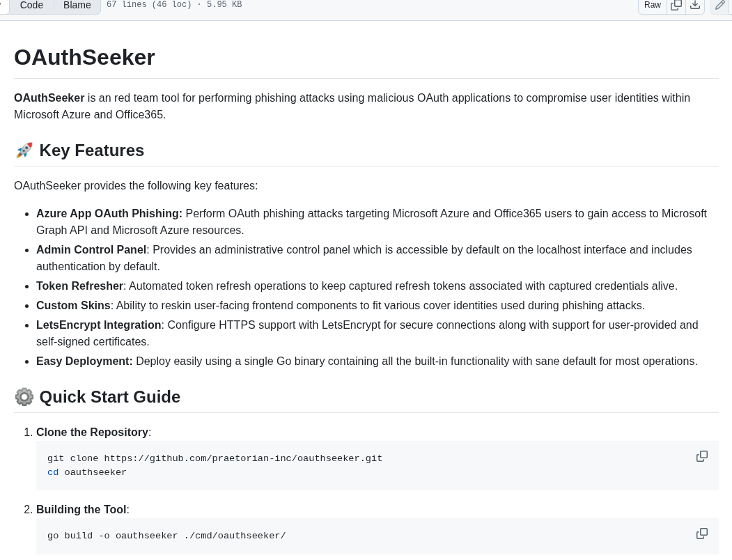Select the OAuthSeeker main heading
Viewport: 732px width, 560px height.
coord(84,57)
